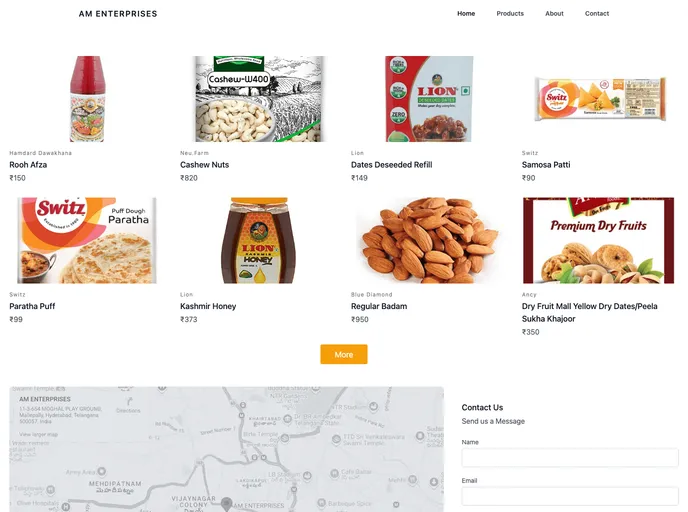Click into the Email input field

pos(569,496)
